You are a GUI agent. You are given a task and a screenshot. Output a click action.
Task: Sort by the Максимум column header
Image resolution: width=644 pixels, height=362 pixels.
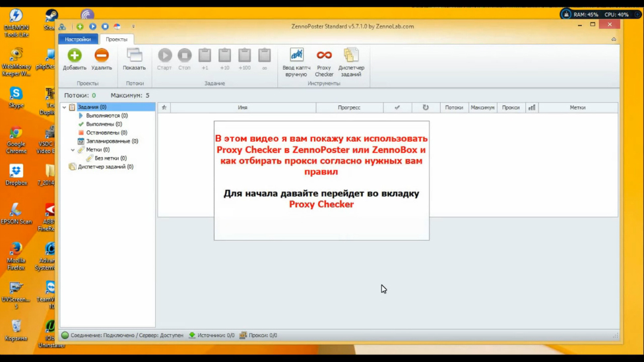point(482,107)
